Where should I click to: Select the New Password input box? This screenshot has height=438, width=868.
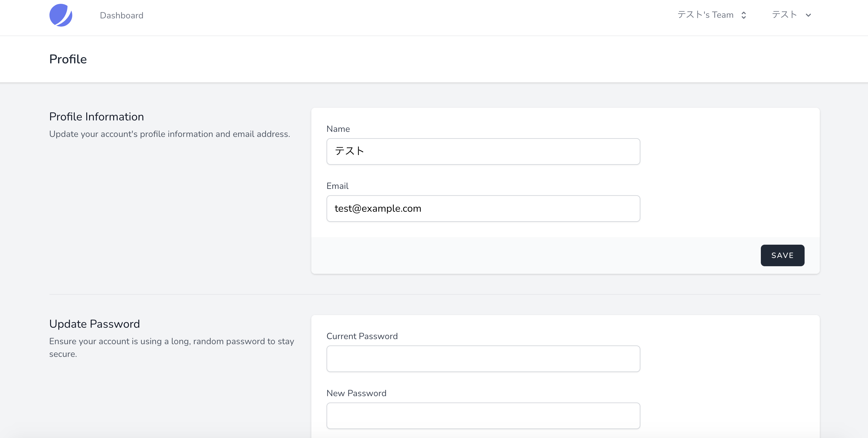coord(483,416)
